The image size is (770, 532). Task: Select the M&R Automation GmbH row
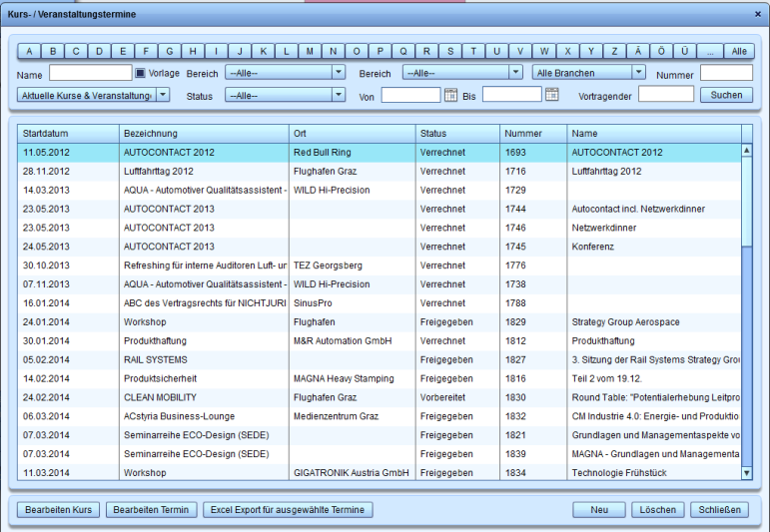pyautogui.click(x=380, y=340)
